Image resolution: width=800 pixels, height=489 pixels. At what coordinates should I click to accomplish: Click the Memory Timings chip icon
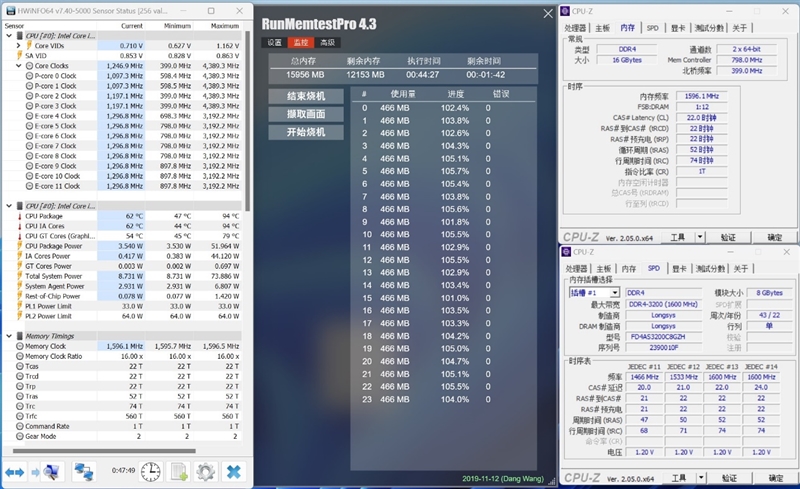pyautogui.click(x=19, y=336)
